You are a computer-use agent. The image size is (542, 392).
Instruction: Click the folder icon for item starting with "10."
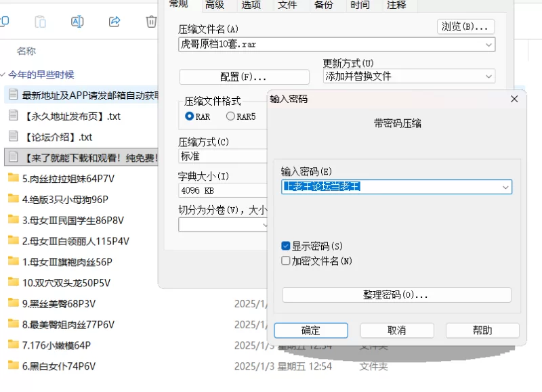click(13, 282)
